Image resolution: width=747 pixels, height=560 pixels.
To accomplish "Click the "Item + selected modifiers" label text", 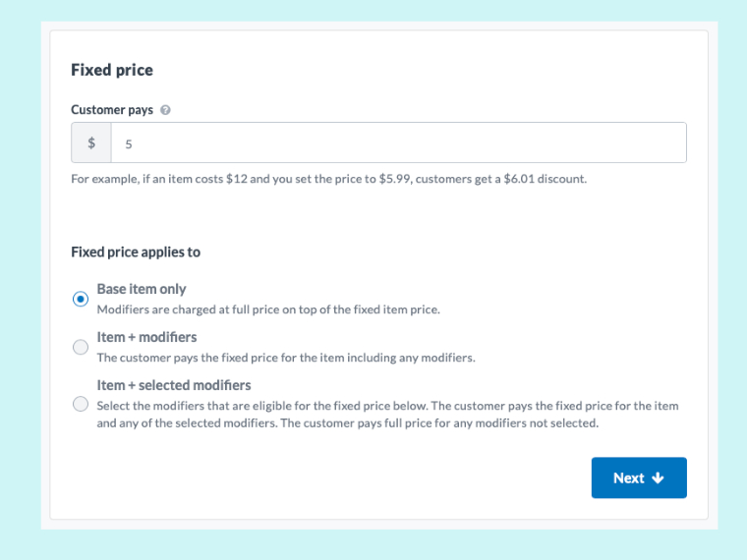I will [174, 385].
